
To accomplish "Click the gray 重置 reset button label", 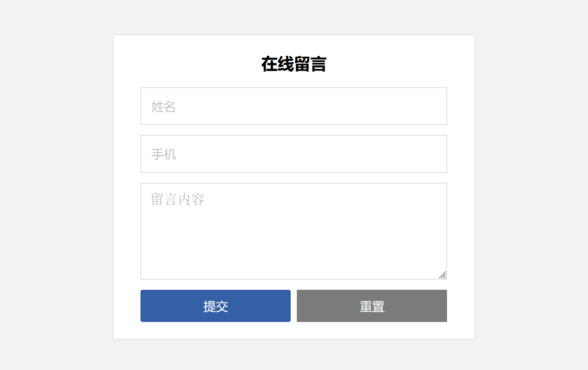I will click(x=372, y=307).
